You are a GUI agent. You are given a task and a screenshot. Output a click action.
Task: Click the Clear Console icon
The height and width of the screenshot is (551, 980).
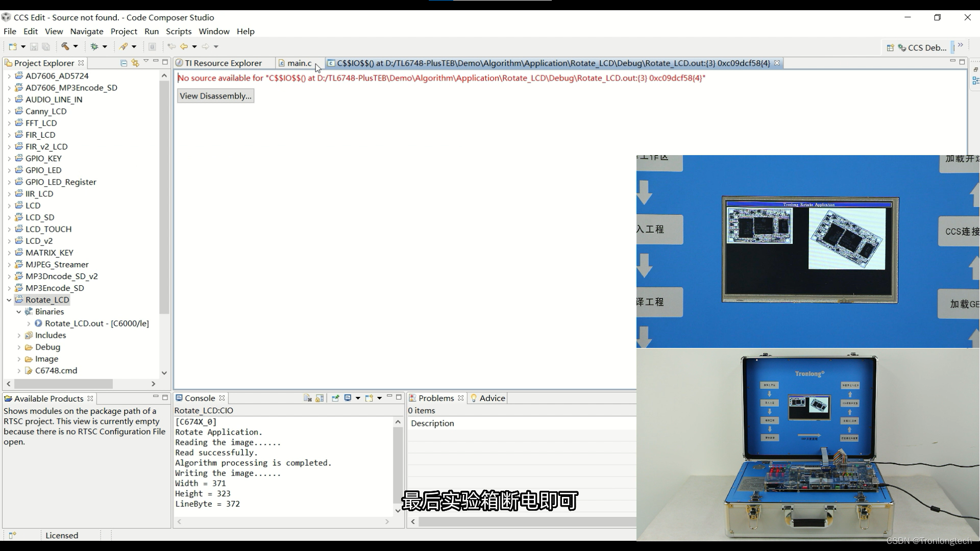tap(307, 398)
